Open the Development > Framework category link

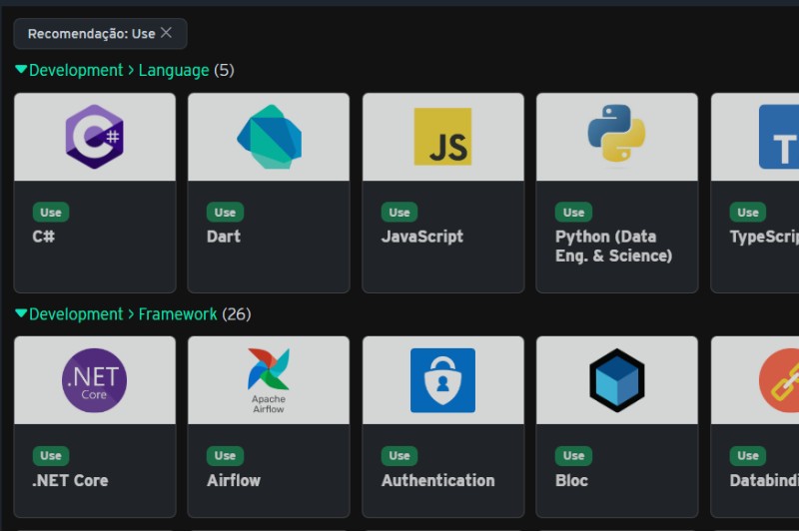123,314
